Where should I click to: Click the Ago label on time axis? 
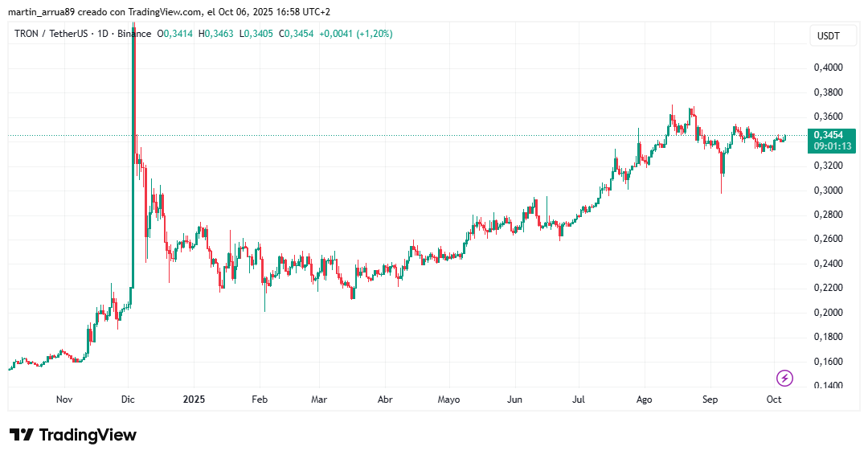click(644, 399)
